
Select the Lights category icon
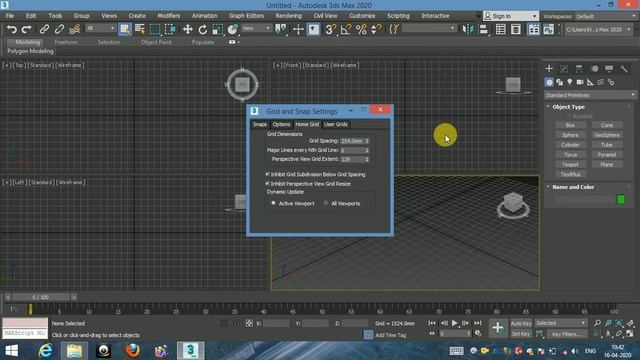[x=570, y=82]
